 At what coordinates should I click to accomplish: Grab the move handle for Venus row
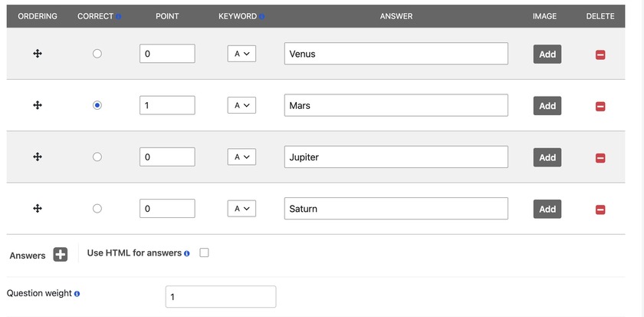38,54
